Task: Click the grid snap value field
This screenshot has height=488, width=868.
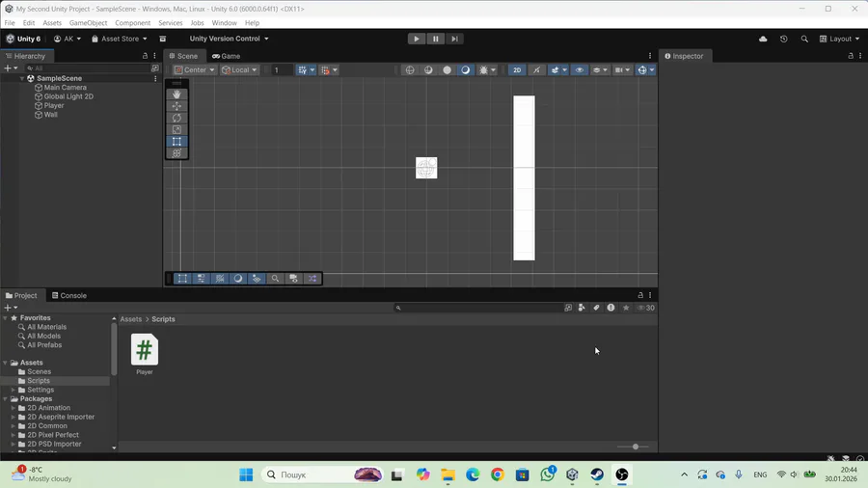Action: [283, 70]
